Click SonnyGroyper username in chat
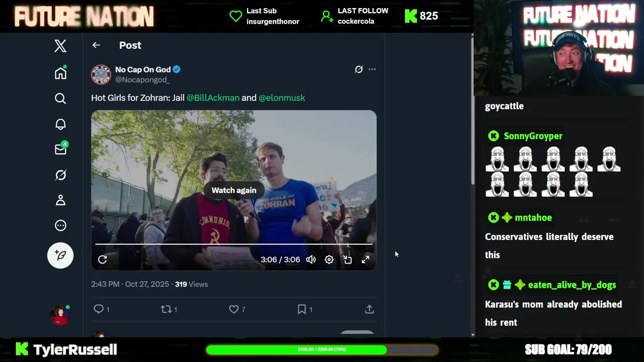644x362 pixels. pyautogui.click(x=533, y=136)
